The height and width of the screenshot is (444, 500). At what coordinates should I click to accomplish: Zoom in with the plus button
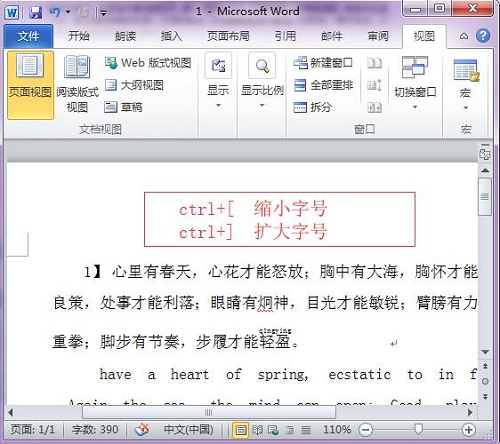(x=469, y=430)
